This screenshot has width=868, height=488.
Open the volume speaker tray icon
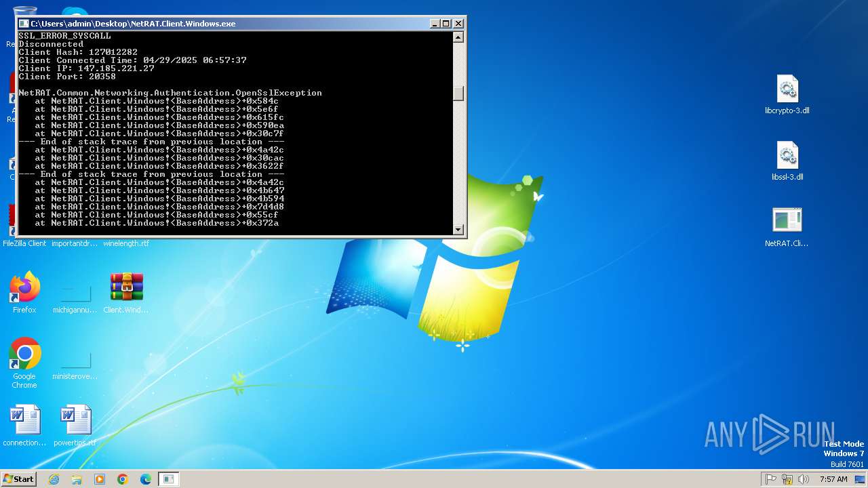(x=804, y=479)
